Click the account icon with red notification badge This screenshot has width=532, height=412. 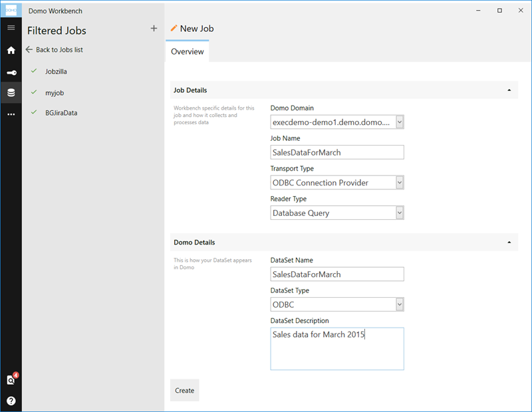tap(11, 380)
